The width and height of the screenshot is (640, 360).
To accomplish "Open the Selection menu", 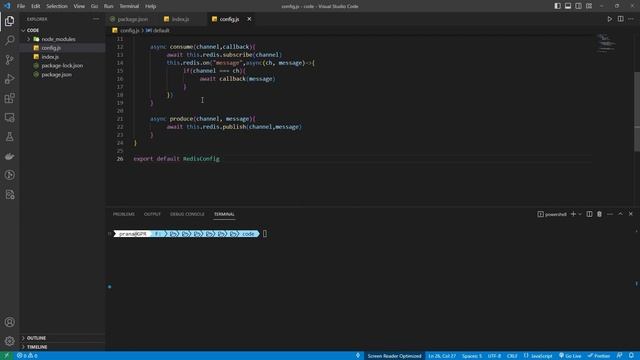I will point(57,6).
